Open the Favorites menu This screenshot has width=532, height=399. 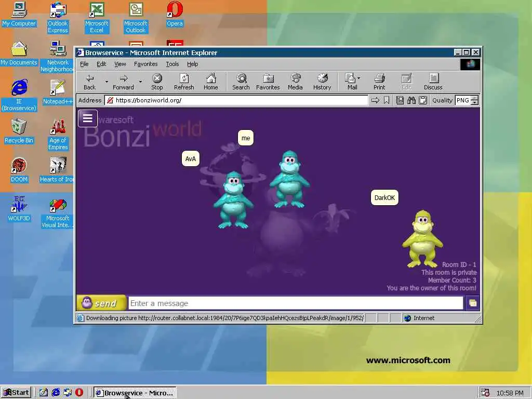tap(145, 64)
